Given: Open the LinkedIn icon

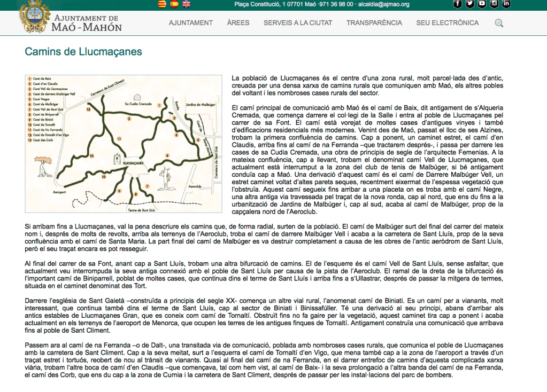Looking at the screenshot, I should [506, 4].
